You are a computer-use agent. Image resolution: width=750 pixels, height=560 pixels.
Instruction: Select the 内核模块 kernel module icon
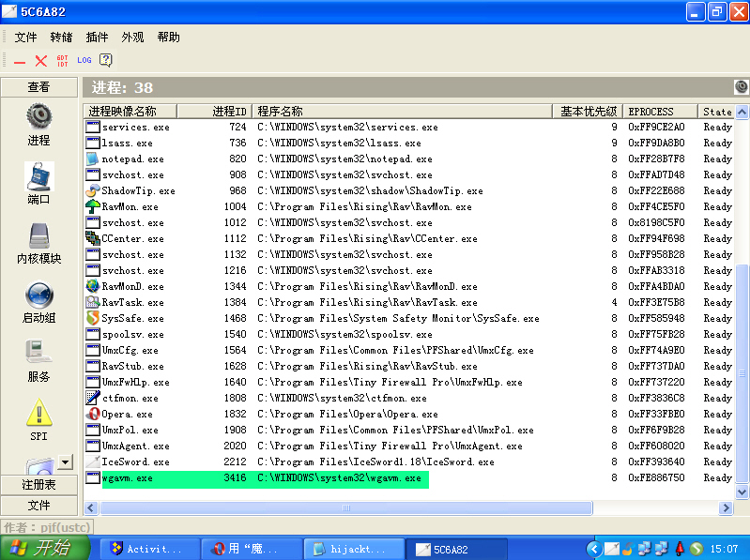pyautogui.click(x=39, y=236)
